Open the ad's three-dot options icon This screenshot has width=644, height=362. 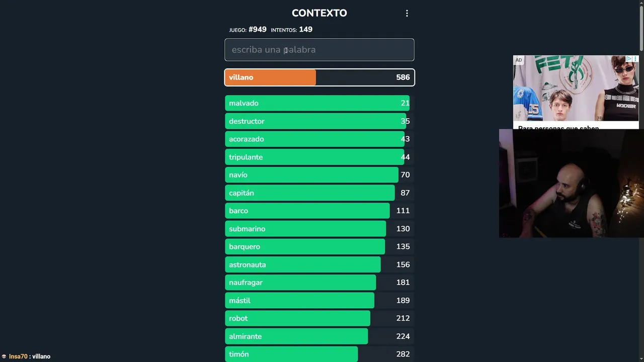coord(635,59)
